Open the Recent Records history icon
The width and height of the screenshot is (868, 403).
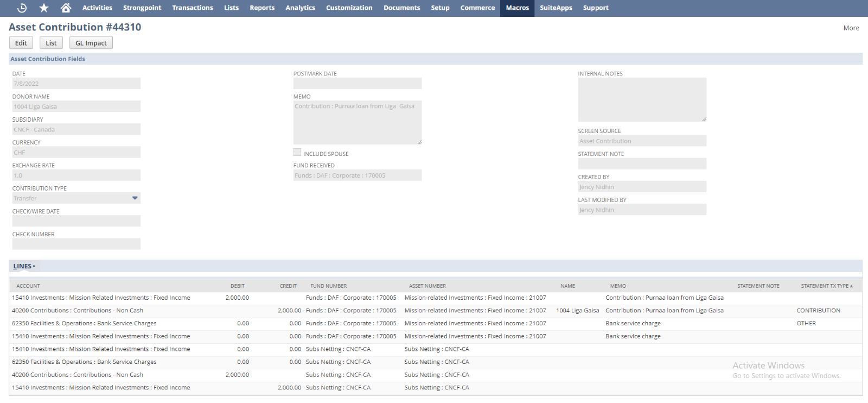coord(22,8)
